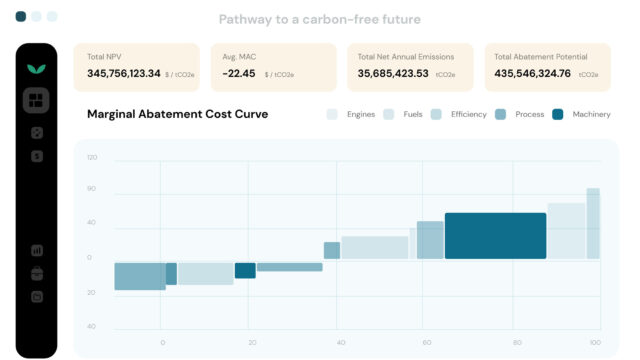Screen dimensions: 640x360
Task: Open the Total Net Annual Emissions card
Action: point(410,67)
